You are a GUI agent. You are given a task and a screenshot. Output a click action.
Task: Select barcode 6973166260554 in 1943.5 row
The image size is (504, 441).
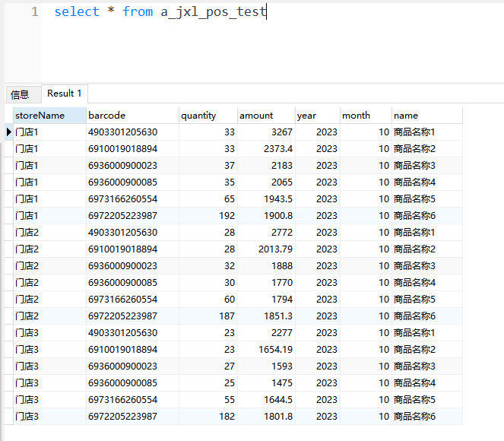coord(132,199)
